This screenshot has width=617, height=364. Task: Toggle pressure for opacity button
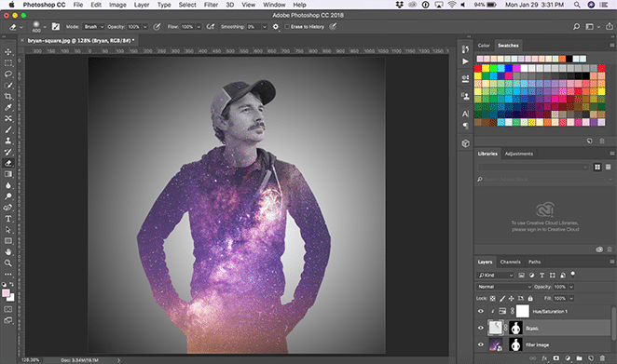(x=157, y=27)
